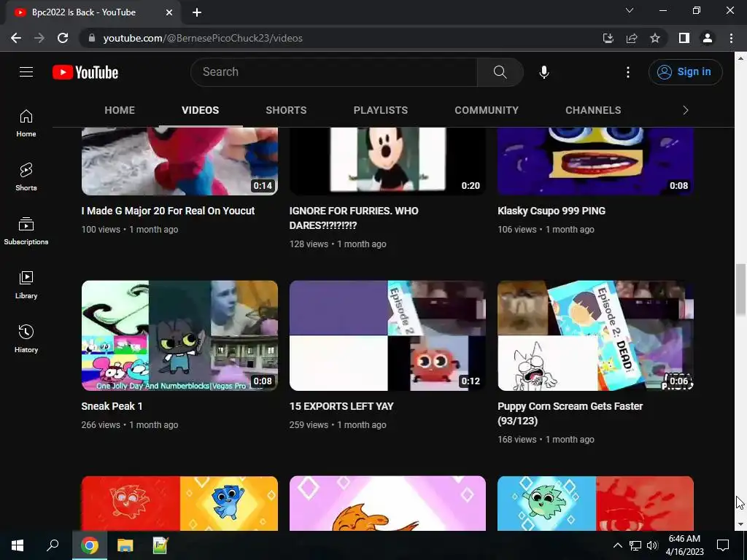
Task: Open the PLAYLISTS tab
Action: coord(381,110)
